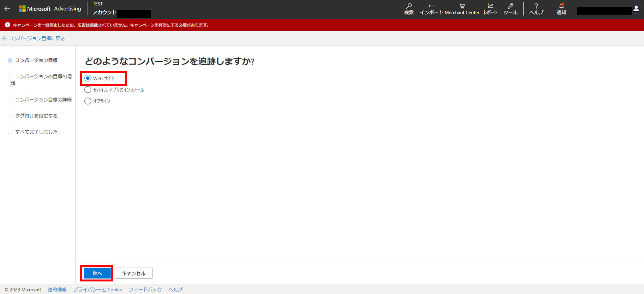Viewport: 644px width, 294px height.
Task: Click the campaign paused alert message text
Action: [x=111, y=25]
